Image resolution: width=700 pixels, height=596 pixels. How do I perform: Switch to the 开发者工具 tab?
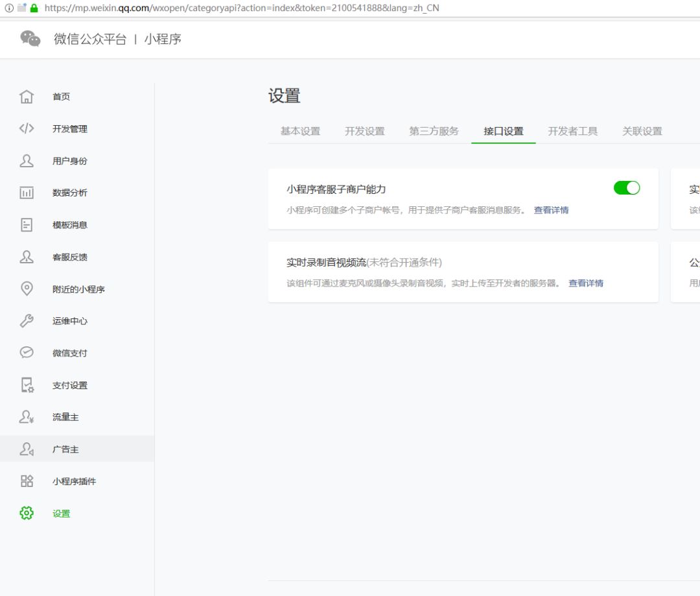click(x=573, y=131)
